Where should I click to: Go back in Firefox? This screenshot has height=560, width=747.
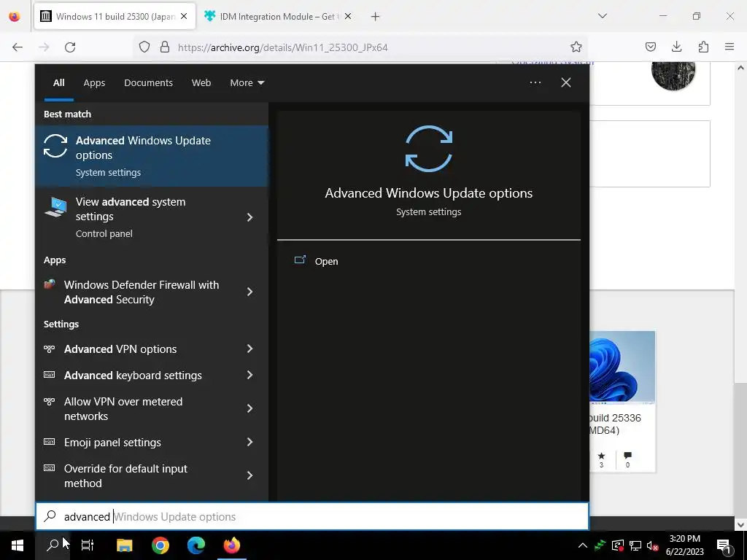click(x=18, y=47)
